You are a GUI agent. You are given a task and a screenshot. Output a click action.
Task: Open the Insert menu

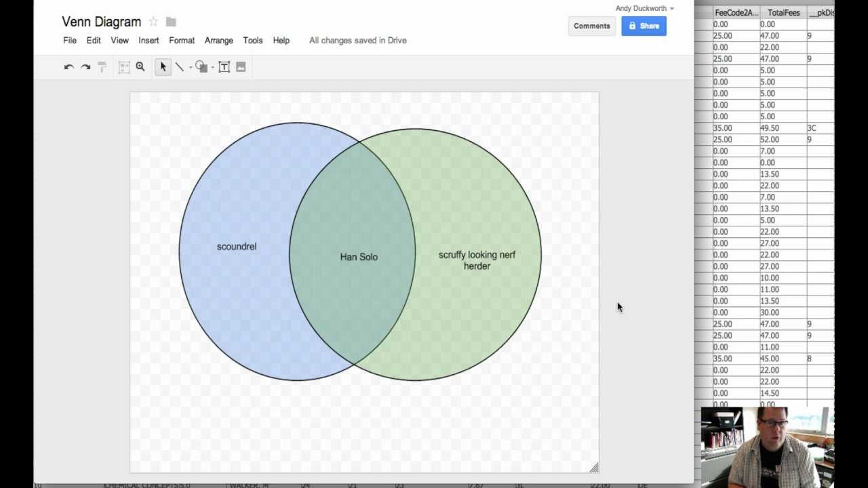coord(149,41)
